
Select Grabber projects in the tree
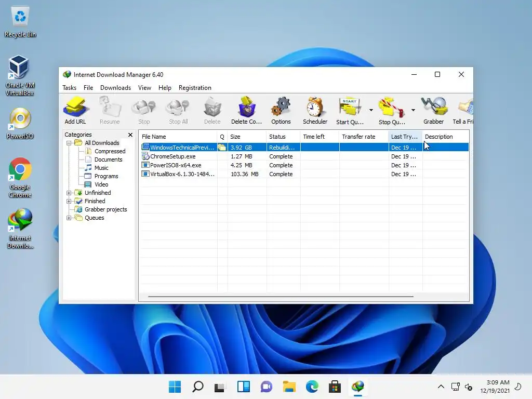105,209
